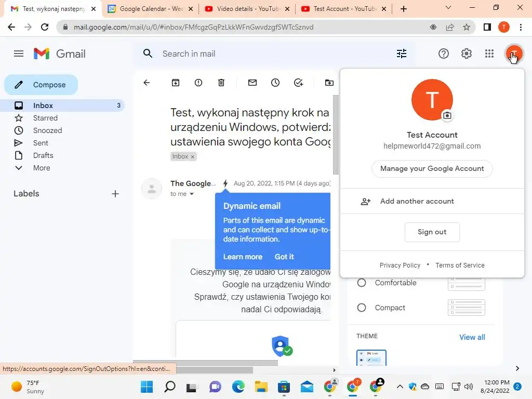The width and height of the screenshot is (532, 399).
Task: Open the Support help icon
Action: [444, 54]
